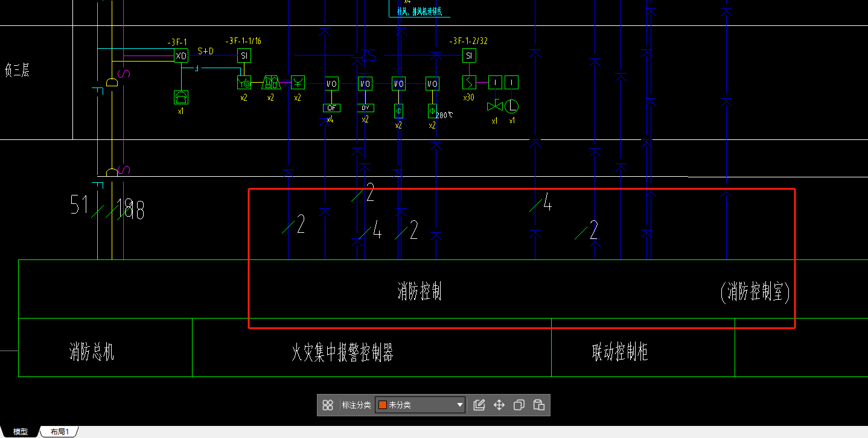
Task: Click the 联动控制柜 cell text
Action: pos(620,352)
